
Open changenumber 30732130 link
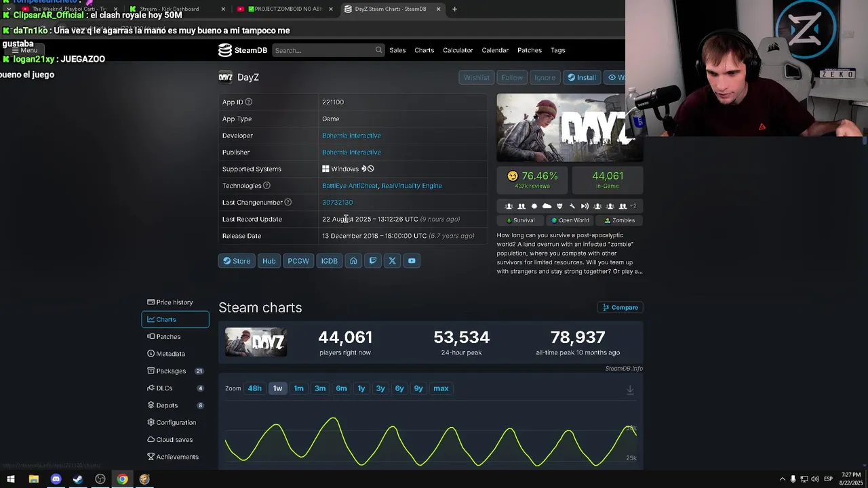(x=337, y=202)
